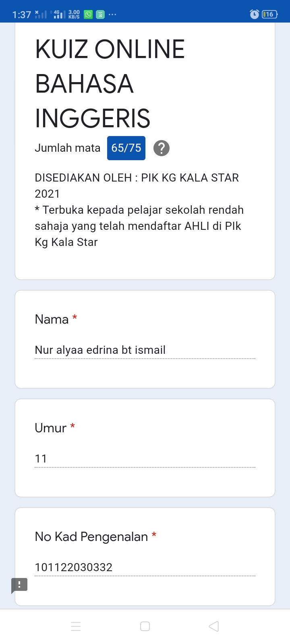Image resolution: width=290 pixels, height=644 pixels.
Task: Tap the WhatsApp notification icon
Action: pos(88,14)
